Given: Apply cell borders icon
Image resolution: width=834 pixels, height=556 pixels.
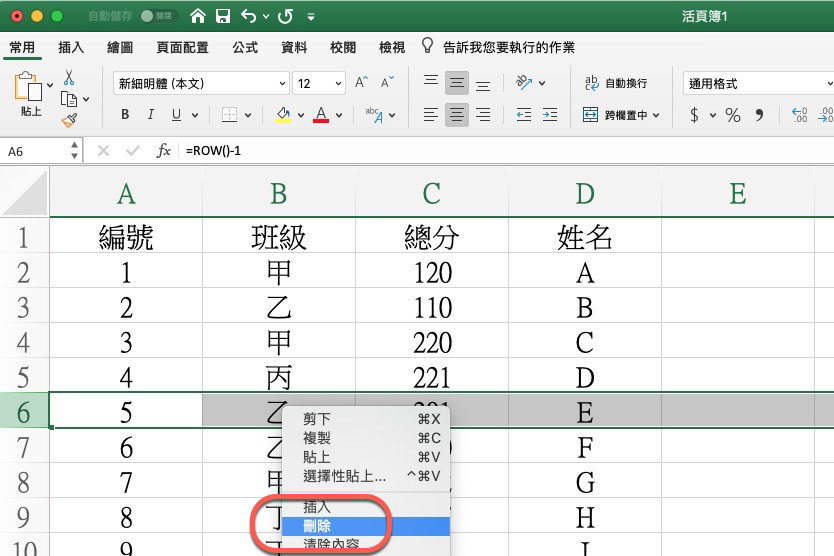Looking at the screenshot, I should pos(229,114).
